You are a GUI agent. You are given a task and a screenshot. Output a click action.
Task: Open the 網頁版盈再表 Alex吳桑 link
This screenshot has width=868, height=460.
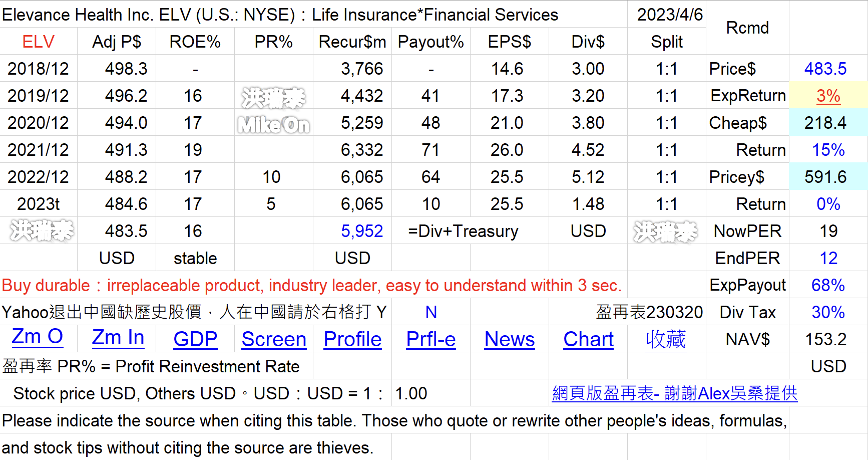674,393
